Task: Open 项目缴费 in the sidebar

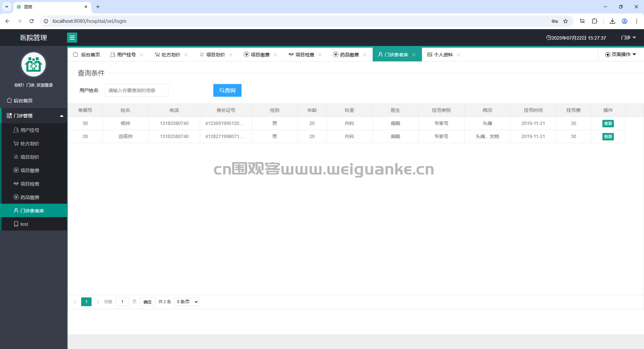Action: 34,170
